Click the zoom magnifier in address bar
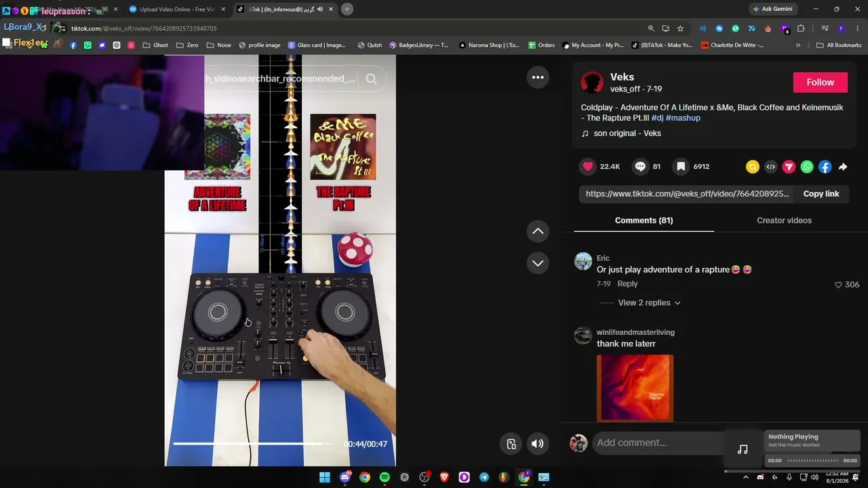 (651, 28)
